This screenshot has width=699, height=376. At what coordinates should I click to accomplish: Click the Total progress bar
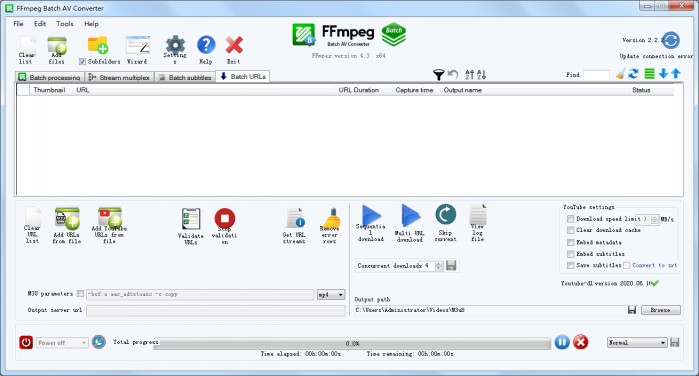coord(352,343)
